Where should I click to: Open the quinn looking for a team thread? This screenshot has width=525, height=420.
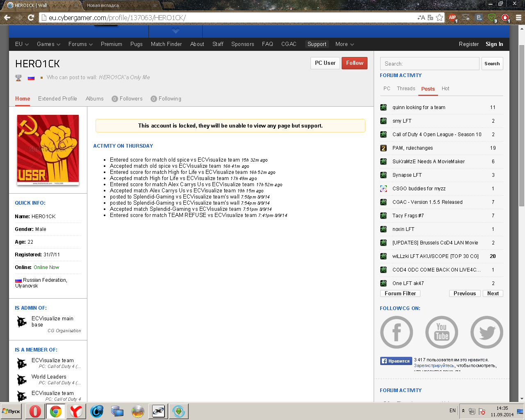[419, 107]
